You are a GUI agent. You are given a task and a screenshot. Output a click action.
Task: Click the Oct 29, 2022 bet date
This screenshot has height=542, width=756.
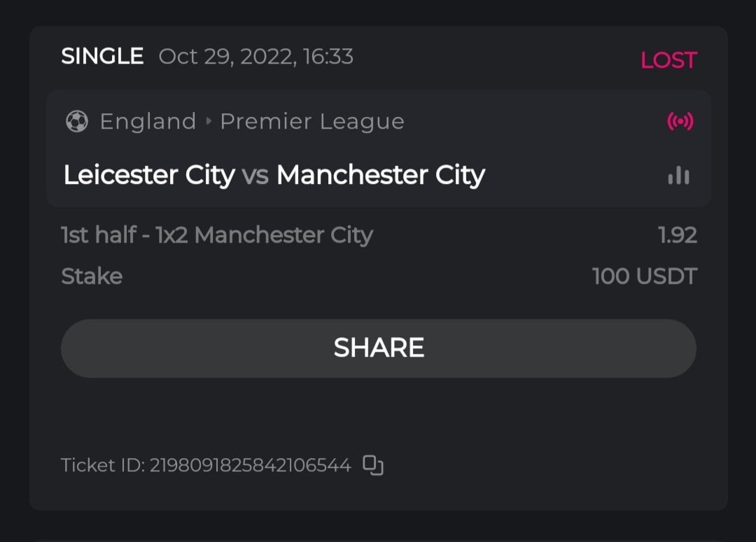point(255,56)
